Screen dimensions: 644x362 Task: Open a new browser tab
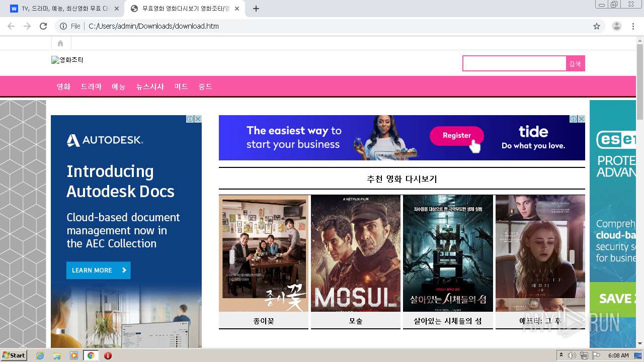(256, 9)
